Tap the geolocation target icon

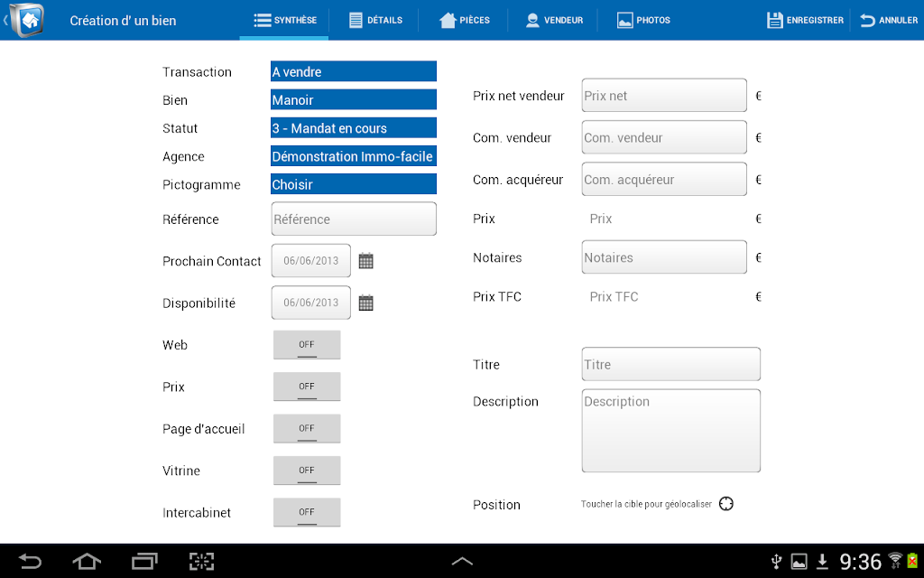[x=726, y=504]
